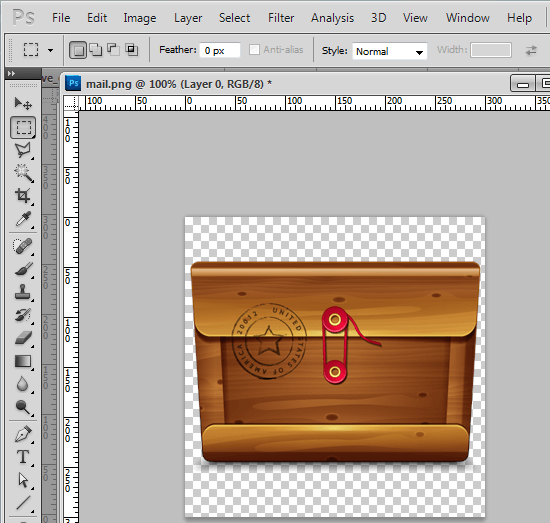Enable Add to selection mode
Screen dimensions: 550x523
[x=95, y=50]
